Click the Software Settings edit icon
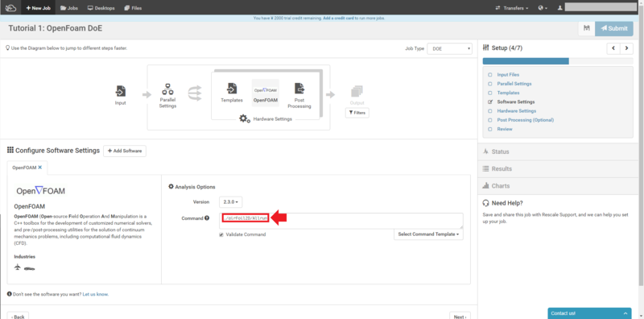Viewport: 644px width, 319px height. tap(489, 102)
